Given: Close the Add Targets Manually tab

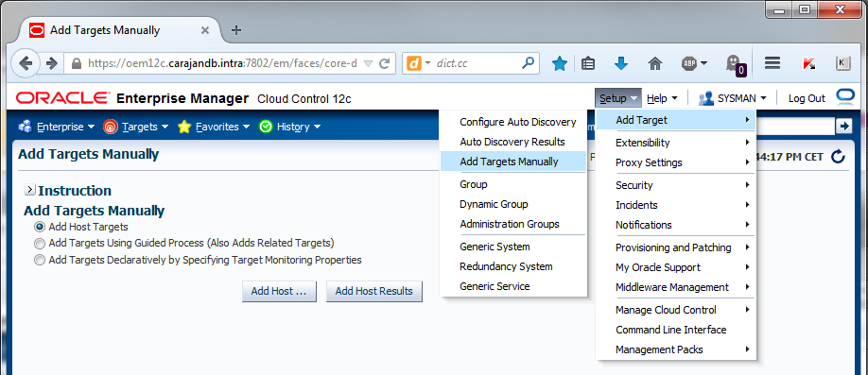Looking at the screenshot, I should [x=205, y=30].
